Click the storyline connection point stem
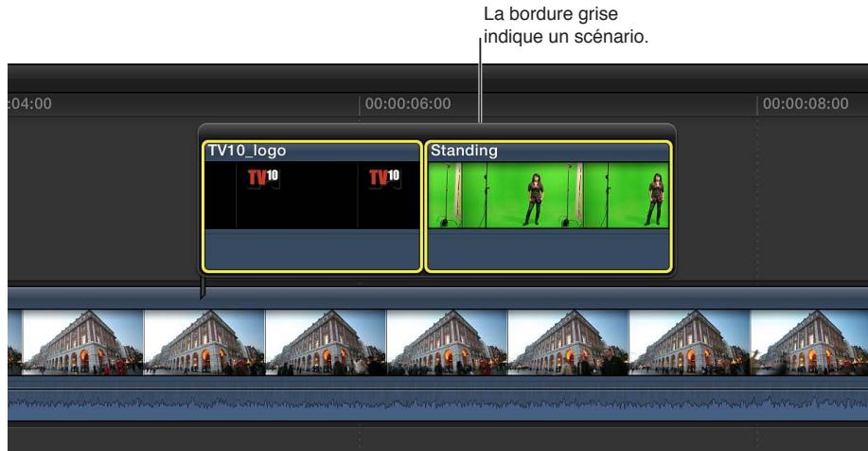 [203, 288]
